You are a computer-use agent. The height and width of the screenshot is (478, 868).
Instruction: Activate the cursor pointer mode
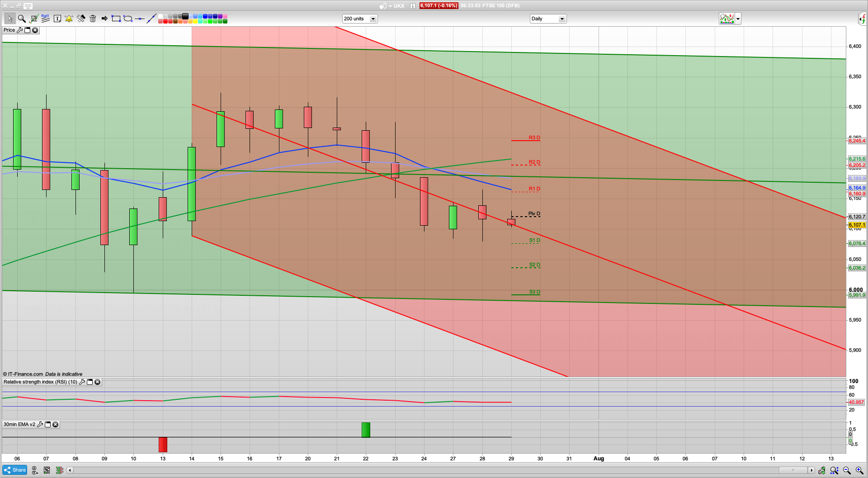10,19
